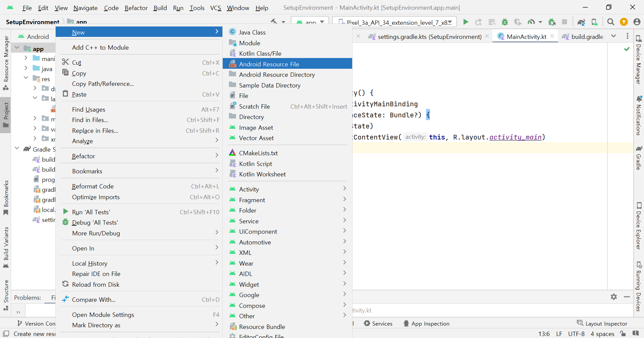Open the Pixel_3a_API_34 device dropdown
The image size is (644, 338).
[x=395, y=22]
